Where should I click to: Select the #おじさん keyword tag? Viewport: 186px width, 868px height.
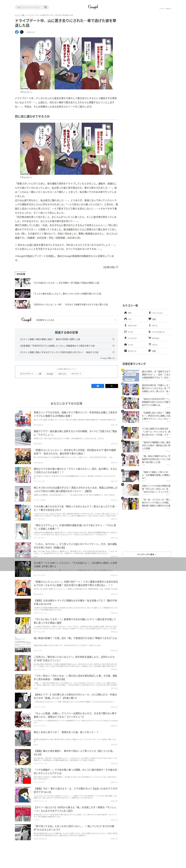point(62,374)
